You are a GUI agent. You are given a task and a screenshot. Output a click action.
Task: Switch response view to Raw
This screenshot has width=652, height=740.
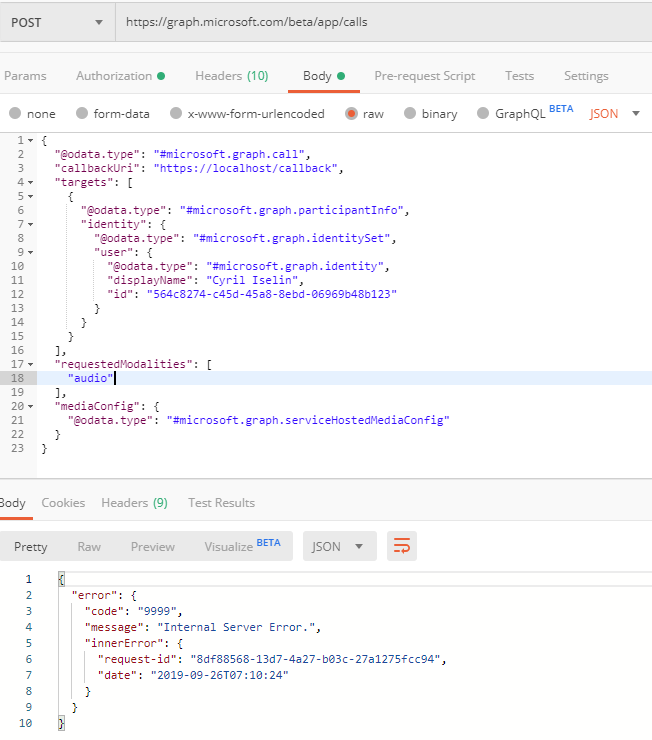(89, 547)
